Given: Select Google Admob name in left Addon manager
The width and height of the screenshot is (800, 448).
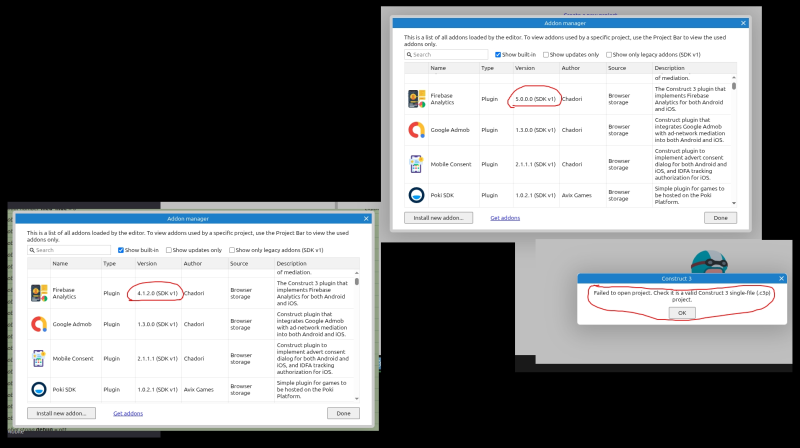Looking at the screenshot, I should pos(72,324).
